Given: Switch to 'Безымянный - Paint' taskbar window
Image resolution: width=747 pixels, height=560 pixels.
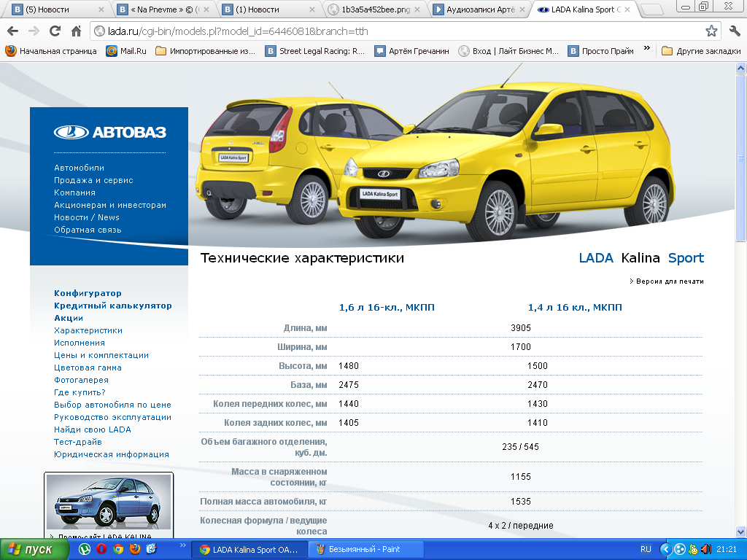Looking at the screenshot, I should point(366,550).
